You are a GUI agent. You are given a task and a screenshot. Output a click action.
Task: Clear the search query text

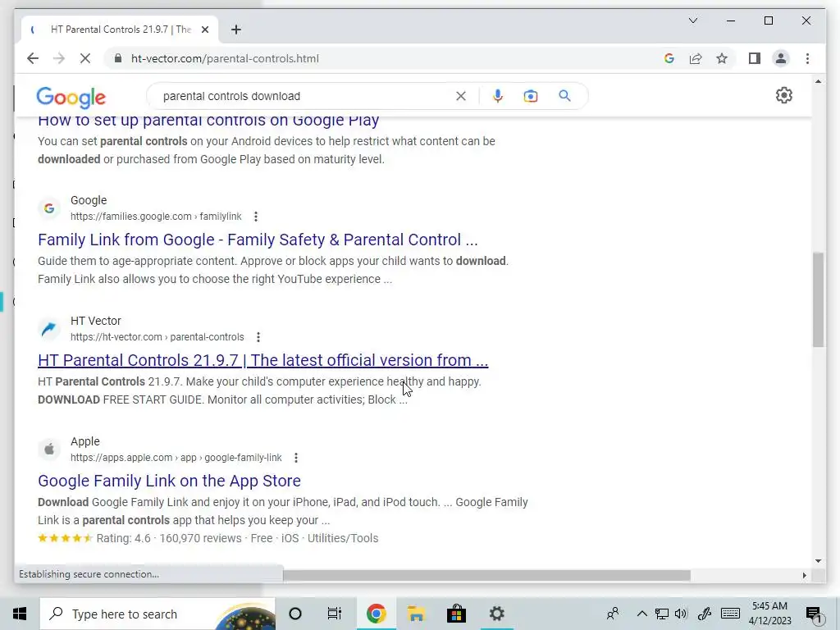pos(461,96)
